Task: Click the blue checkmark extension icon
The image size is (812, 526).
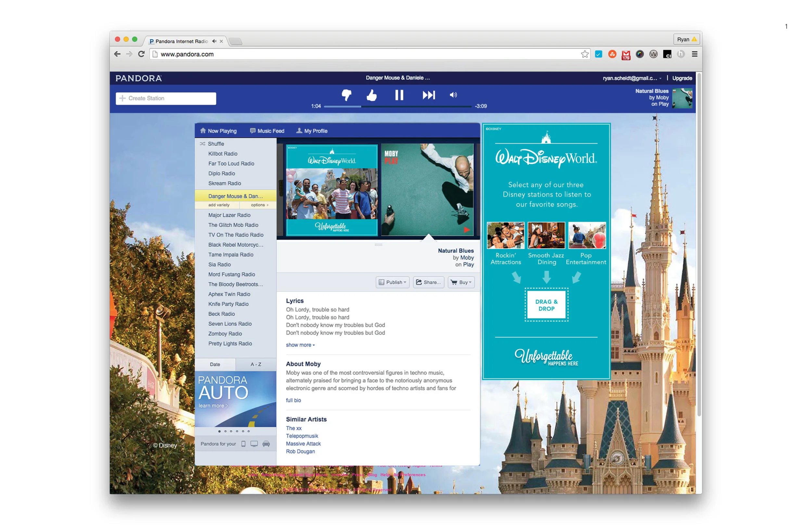Action: click(x=598, y=54)
